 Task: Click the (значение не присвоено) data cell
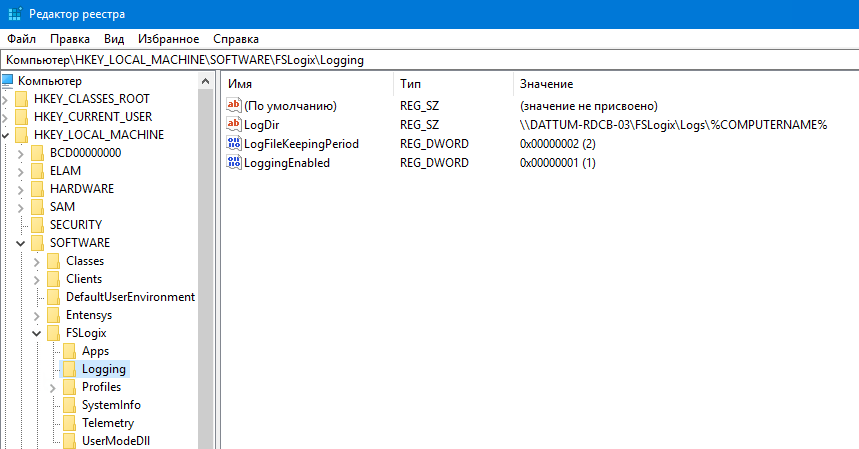[x=588, y=106]
